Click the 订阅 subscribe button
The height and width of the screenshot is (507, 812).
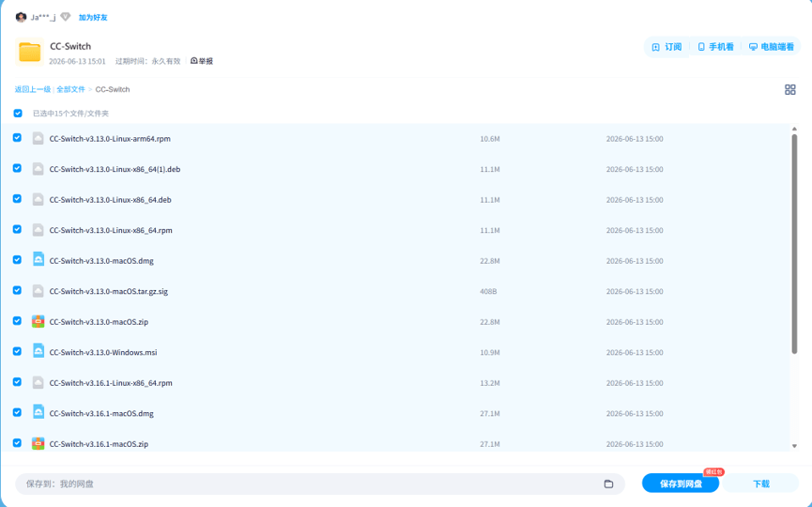[x=667, y=47]
